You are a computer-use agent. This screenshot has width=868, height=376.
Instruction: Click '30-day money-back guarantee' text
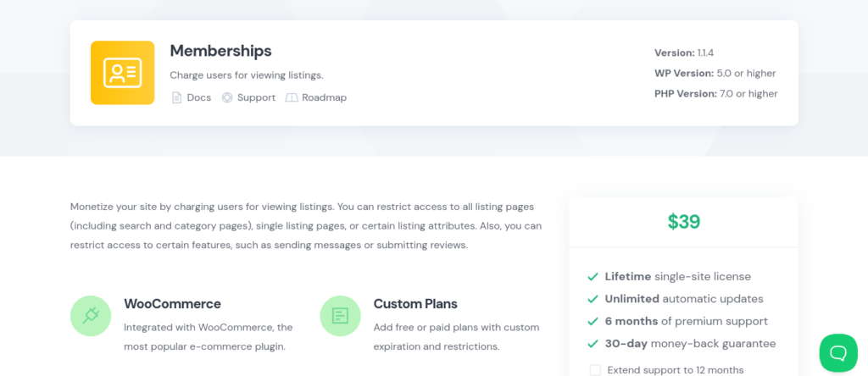(x=690, y=344)
